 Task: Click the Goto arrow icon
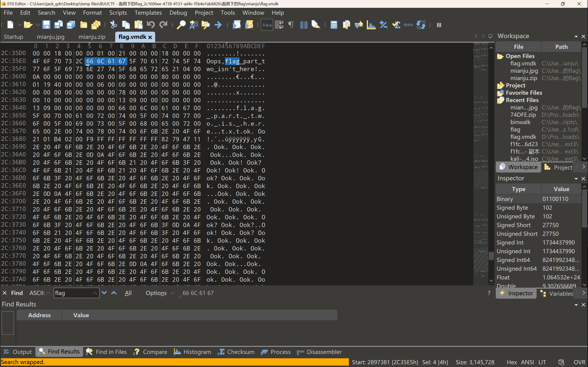[x=218, y=25]
